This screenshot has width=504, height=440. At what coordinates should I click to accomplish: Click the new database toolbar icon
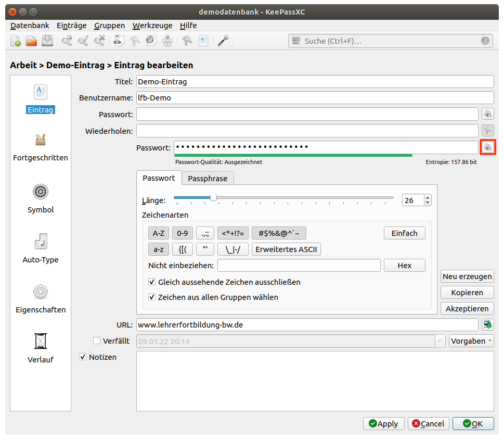[x=16, y=41]
